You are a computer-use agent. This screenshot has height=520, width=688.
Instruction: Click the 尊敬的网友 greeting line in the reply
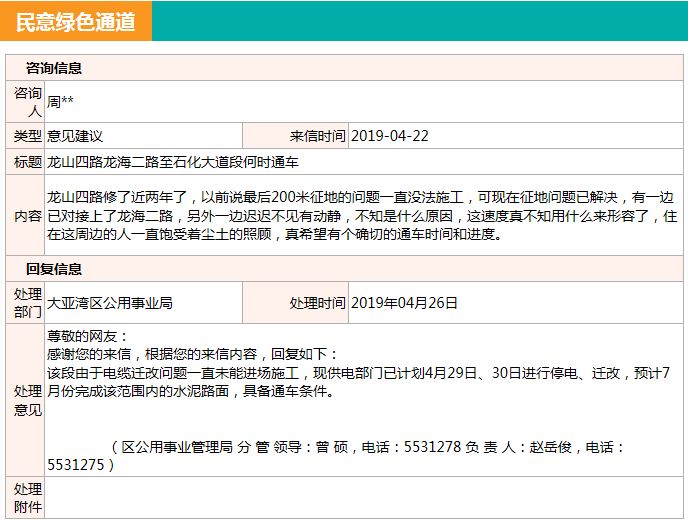(89, 337)
